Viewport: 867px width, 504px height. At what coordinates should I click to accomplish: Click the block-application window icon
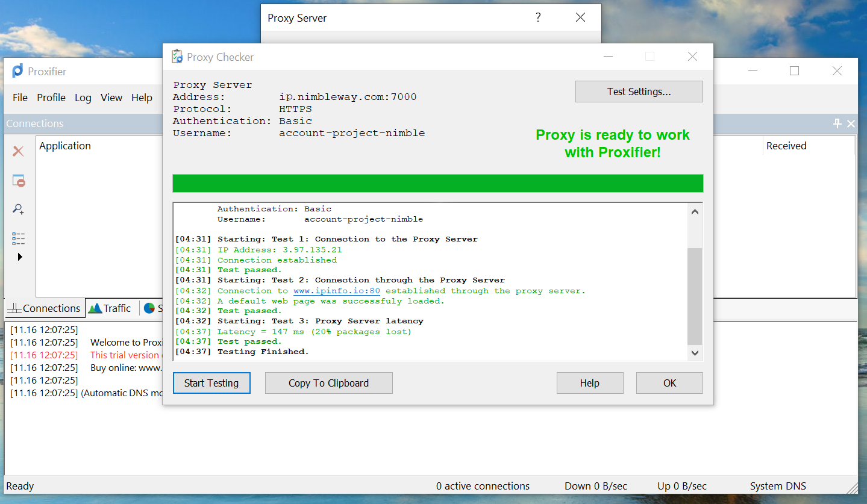tap(19, 181)
